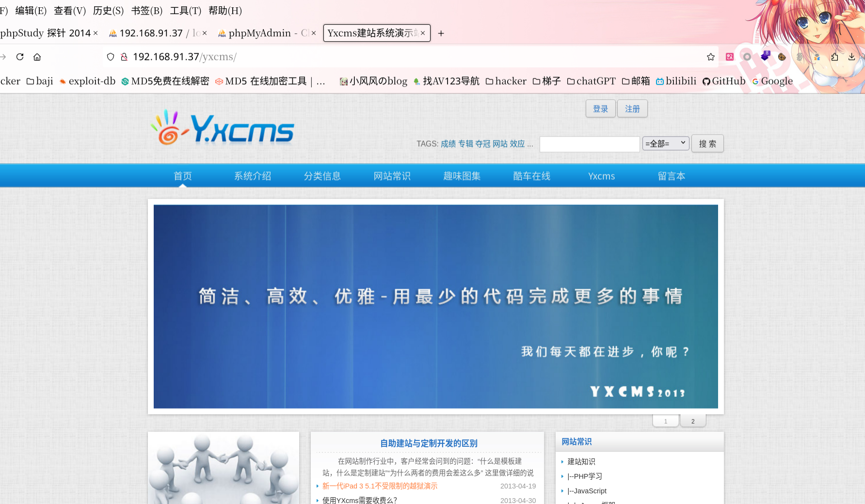The height and width of the screenshot is (504, 865).
Task: Click the Yxcms logo
Action: click(223, 128)
